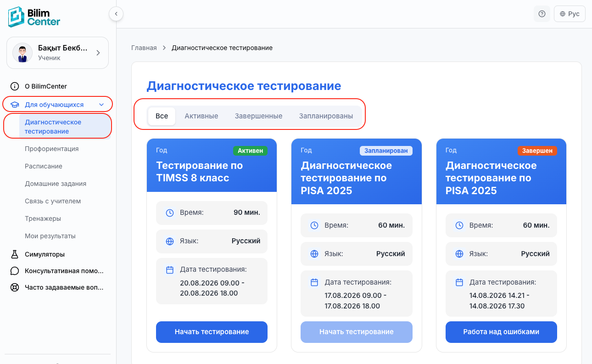This screenshot has width=592, height=364.
Task: Click the Активен status badge
Action: pyautogui.click(x=250, y=151)
